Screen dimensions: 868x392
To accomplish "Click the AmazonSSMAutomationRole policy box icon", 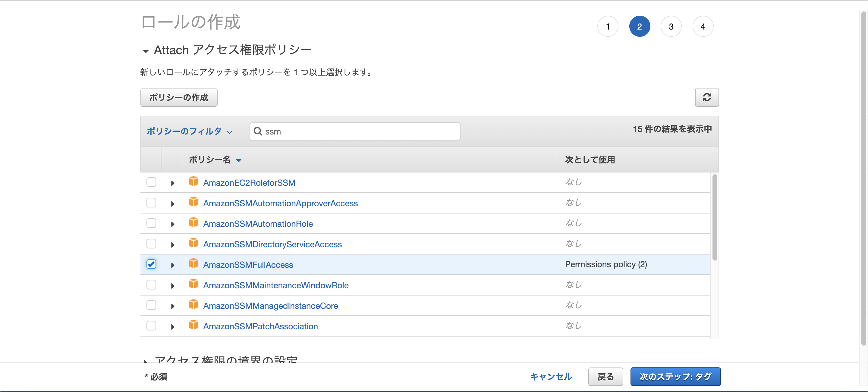I will (x=193, y=223).
